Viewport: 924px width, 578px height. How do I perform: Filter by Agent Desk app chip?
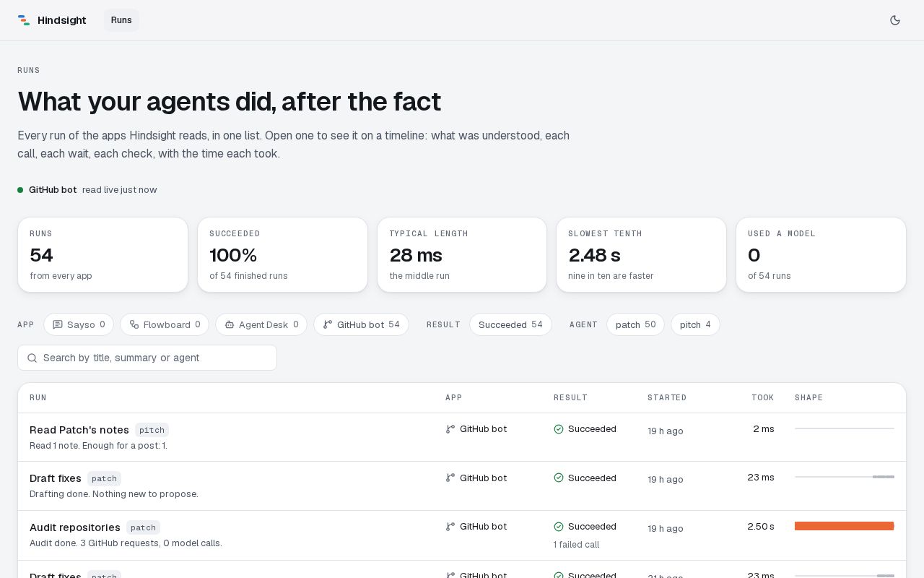coord(261,324)
